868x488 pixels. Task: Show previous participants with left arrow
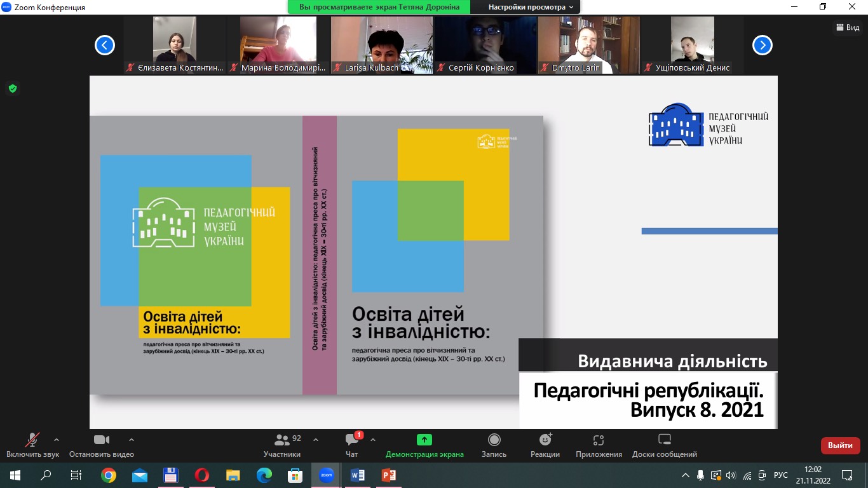105,45
